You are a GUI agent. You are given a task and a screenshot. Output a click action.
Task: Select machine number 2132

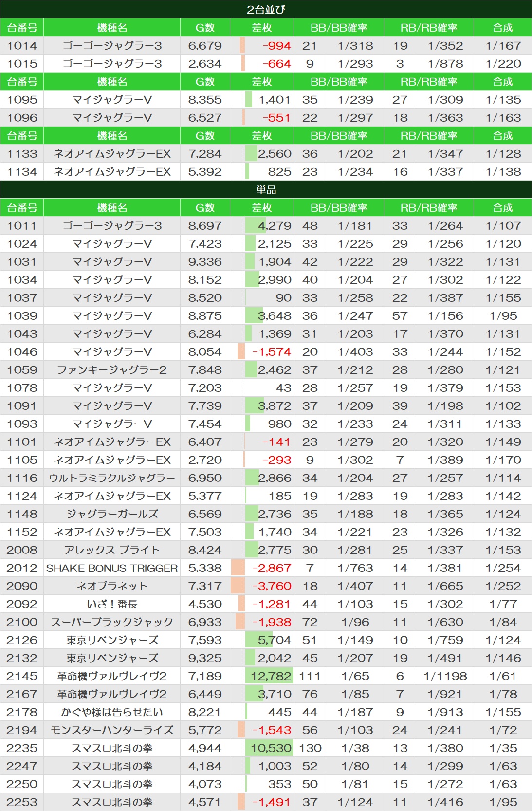point(22,658)
